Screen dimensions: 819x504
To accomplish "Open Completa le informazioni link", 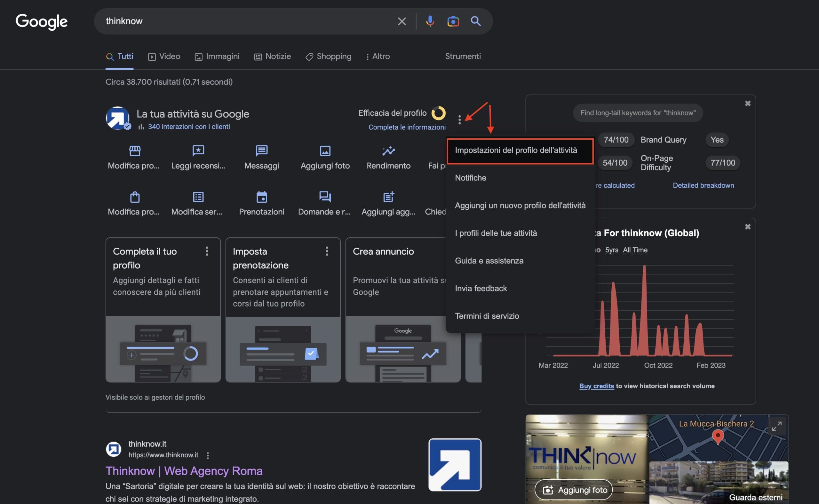I will (x=407, y=127).
